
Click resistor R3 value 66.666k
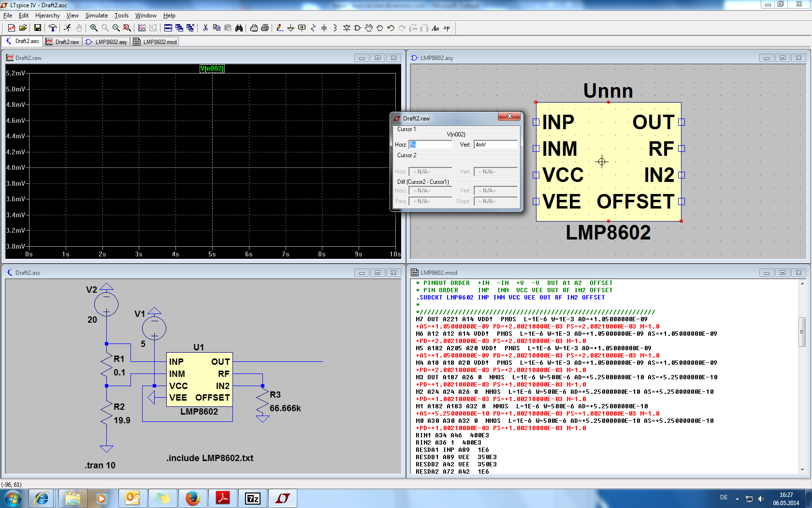tap(285, 408)
